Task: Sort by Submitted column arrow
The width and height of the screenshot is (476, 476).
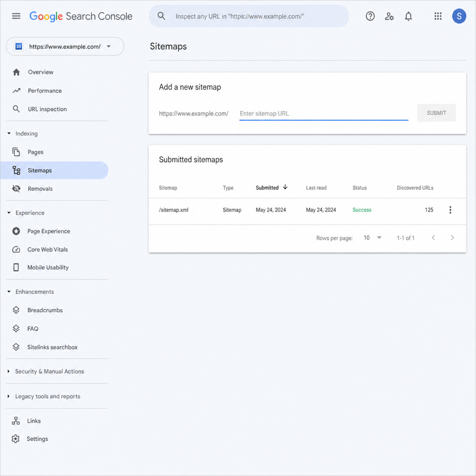Action: pyautogui.click(x=285, y=187)
